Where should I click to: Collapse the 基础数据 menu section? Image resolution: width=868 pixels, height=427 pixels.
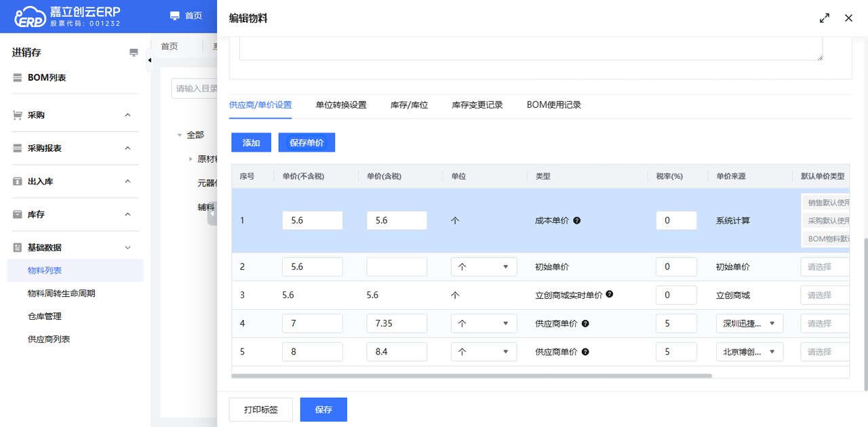127,248
